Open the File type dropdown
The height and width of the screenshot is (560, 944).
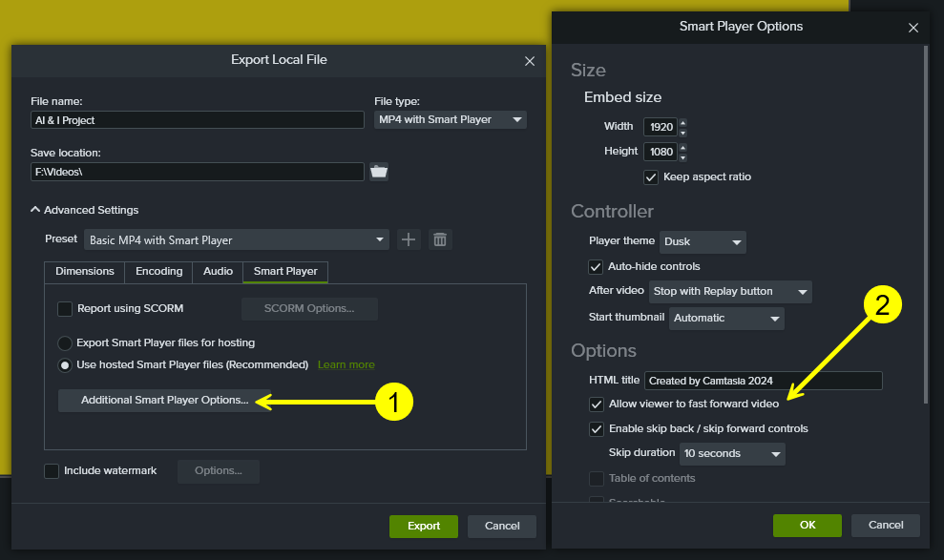pos(450,119)
